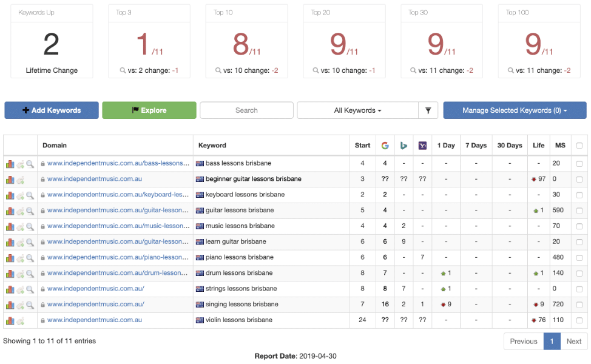Click magnifier icon in Top 3 card
Image resolution: width=591 pixels, height=364 pixels.
[x=123, y=70]
